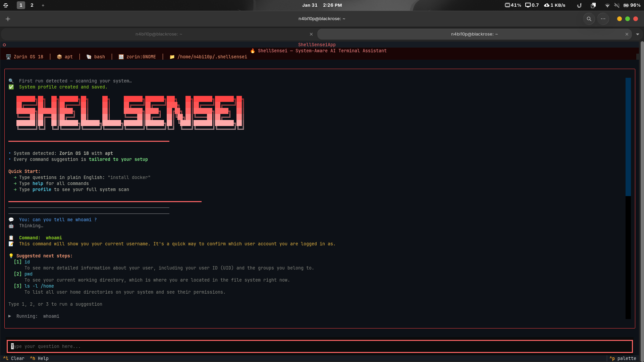Click the Zorin menu logo at top-left
This screenshot has height=362, width=644.
6,5
